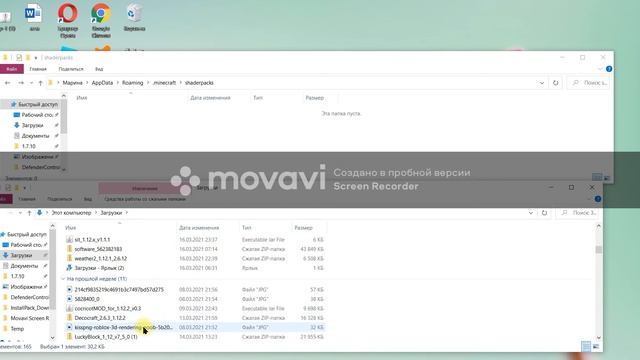This screenshot has height=360, width=640.
Task: Customize quick access toolbar dropdown in shaderpacks title bar
Action: 36,58
